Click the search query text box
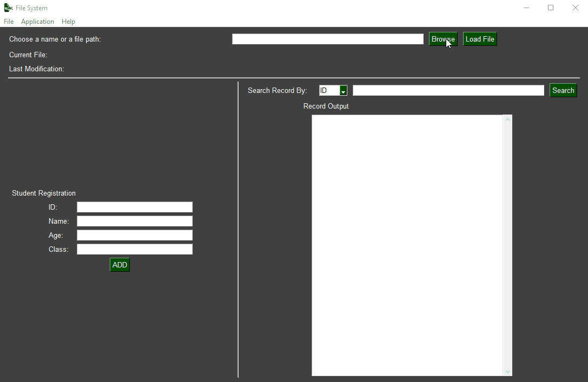 (448, 90)
